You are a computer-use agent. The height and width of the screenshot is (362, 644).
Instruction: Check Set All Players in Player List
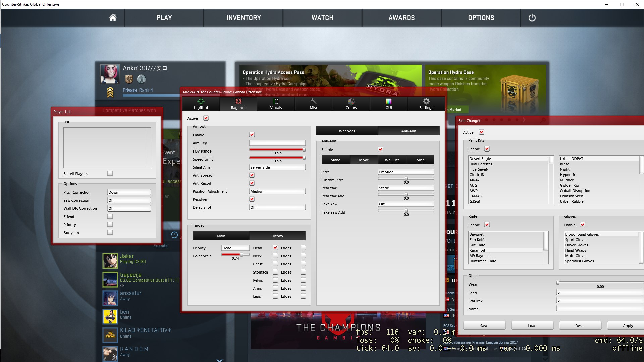(x=110, y=173)
